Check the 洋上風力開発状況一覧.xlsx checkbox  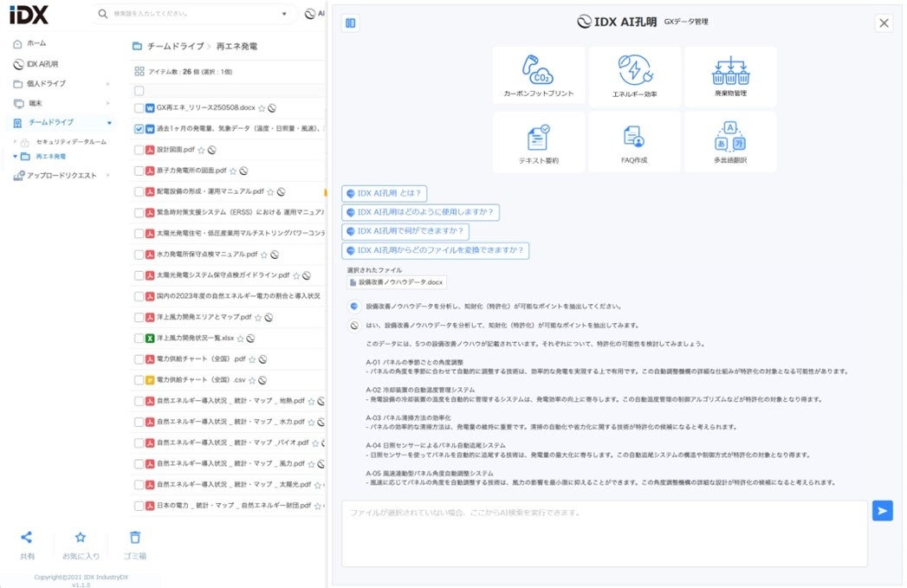[139, 339]
